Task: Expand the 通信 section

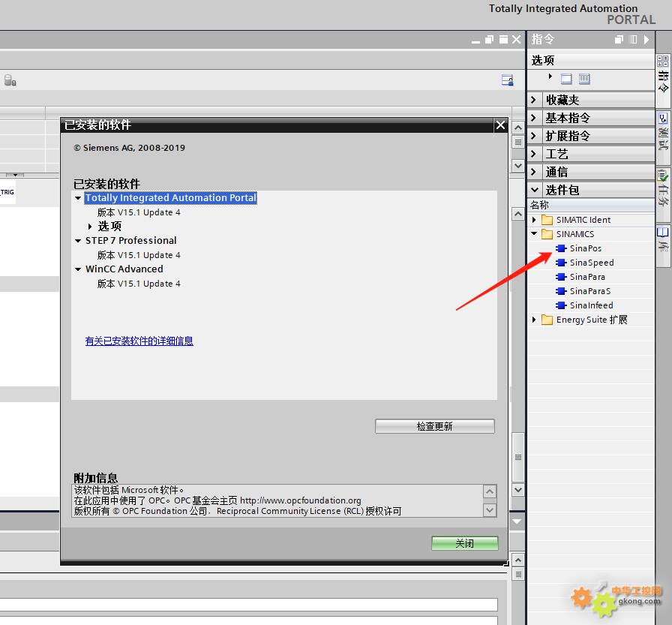Action: tap(533, 172)
